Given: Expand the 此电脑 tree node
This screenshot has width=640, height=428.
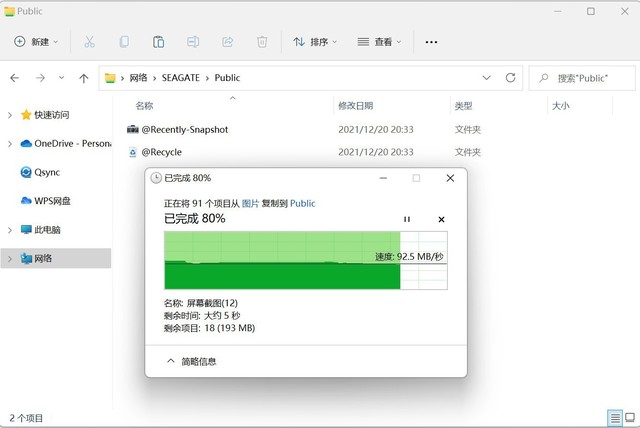Looking at the screenshot, I should tap(10, 230).
